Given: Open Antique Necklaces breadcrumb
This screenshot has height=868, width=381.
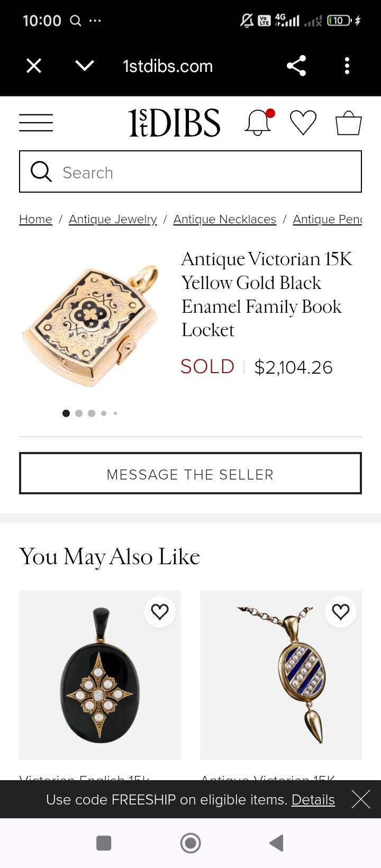Looking at the screenshot, I should tap(225, 219).
